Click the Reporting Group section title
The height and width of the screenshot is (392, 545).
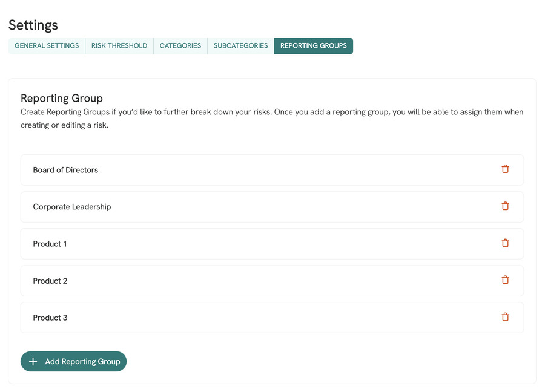pyautogui.click(x=62, y=98)
